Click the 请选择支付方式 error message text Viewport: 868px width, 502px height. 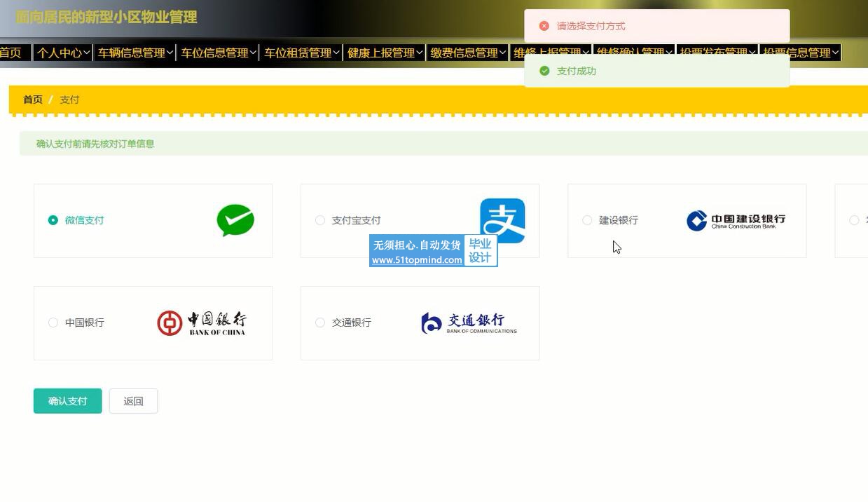(x=591, y=26)
